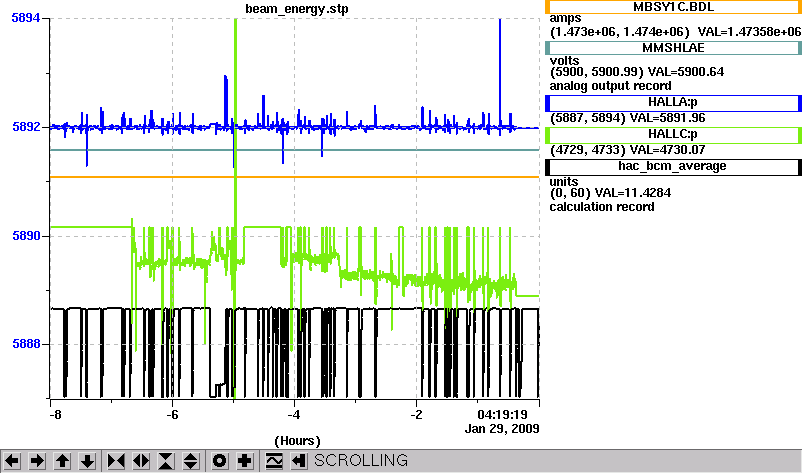Image resolution: width=802 pixels, height=473 pixels.
Task: Click the auto-scale circle icon
Action: 219,461
